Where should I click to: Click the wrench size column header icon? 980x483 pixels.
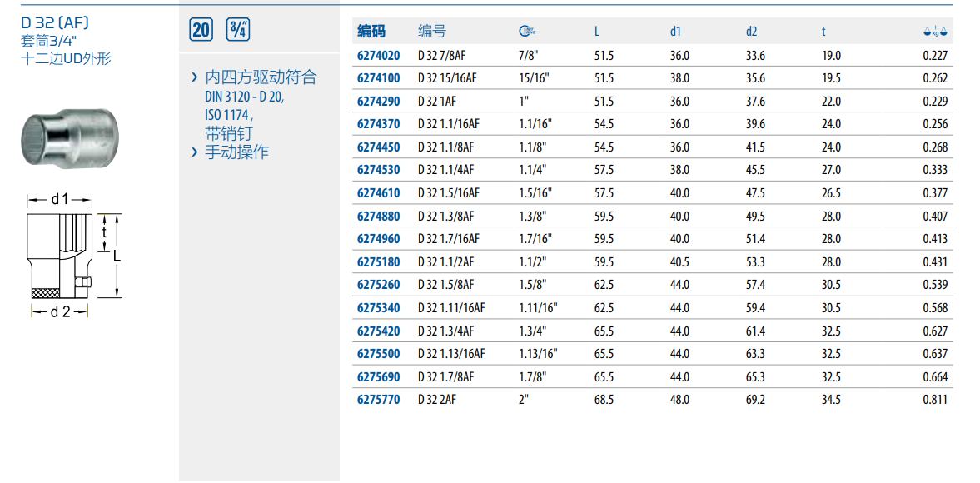click(526, 32)
